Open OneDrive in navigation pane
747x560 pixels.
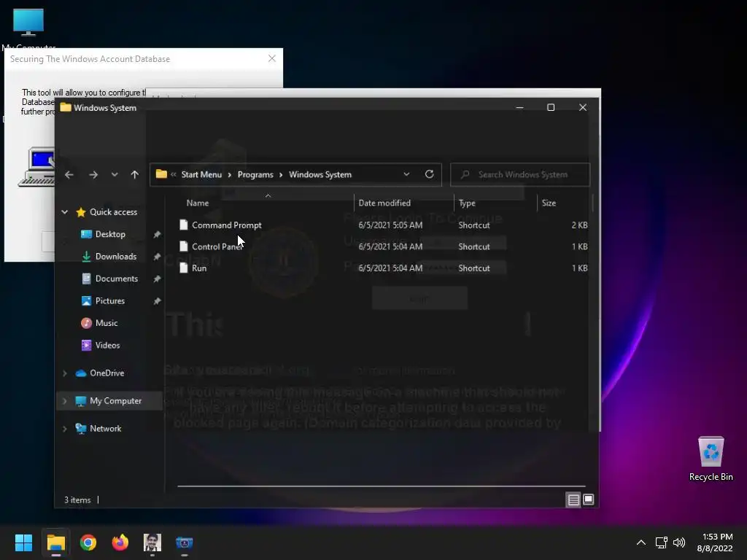107,373
